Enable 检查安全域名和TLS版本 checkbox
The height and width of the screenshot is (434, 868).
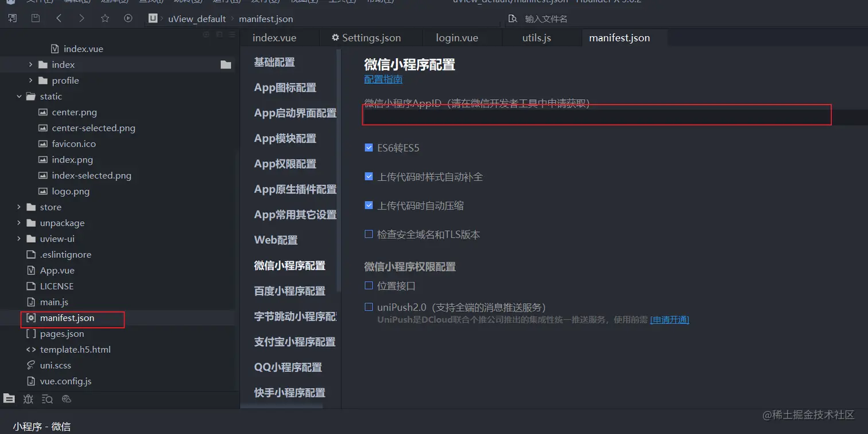[x=369, y=234]
